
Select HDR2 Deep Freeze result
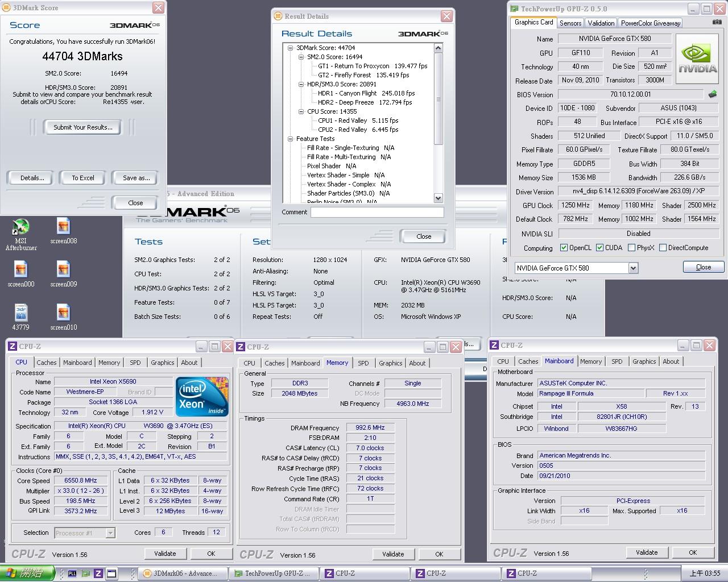point(365,102)
